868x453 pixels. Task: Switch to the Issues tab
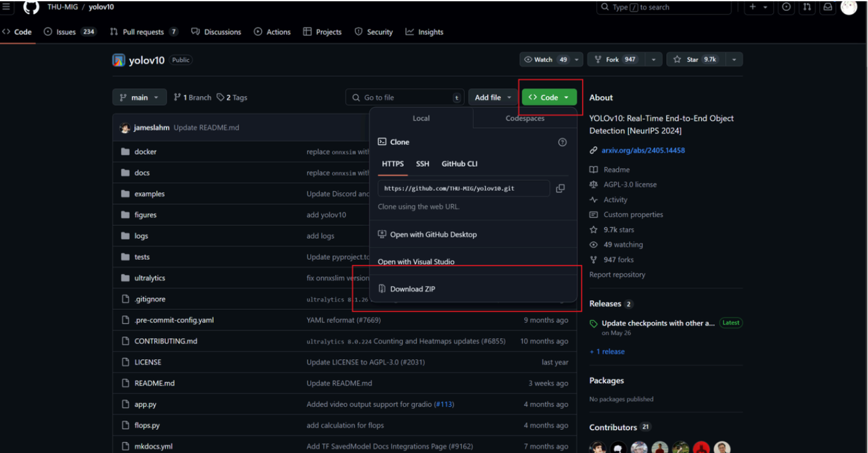point(69,32)
